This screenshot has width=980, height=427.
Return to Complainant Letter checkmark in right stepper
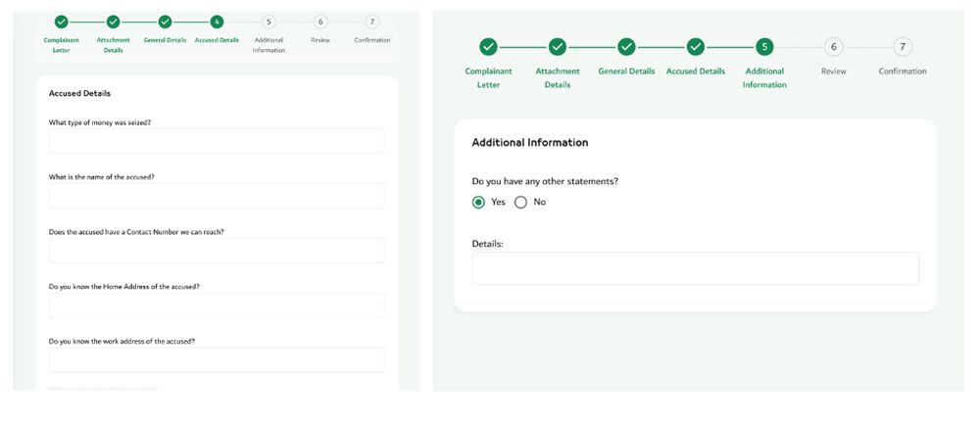[489, 47]
